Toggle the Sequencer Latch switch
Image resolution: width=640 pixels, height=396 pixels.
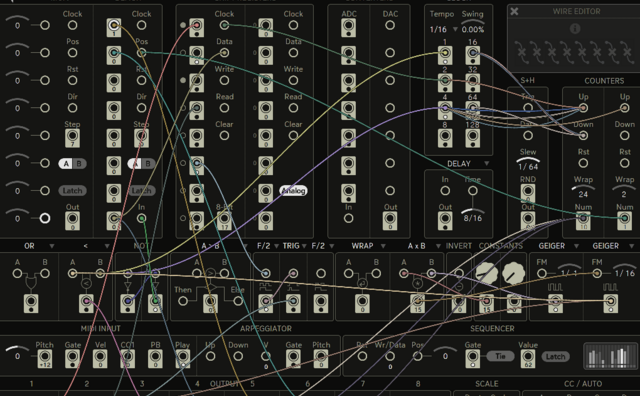[x=556, y=356]
